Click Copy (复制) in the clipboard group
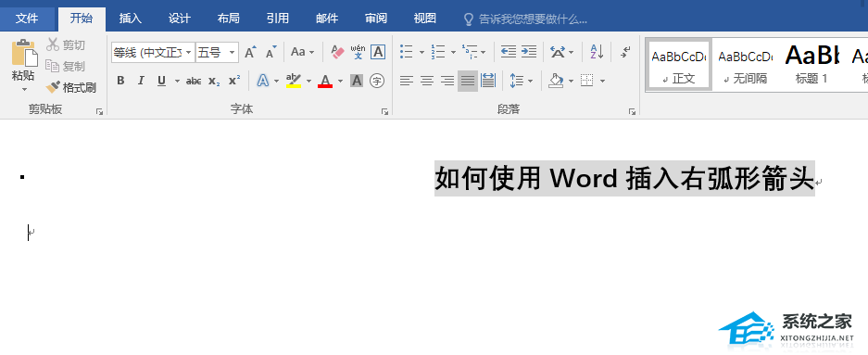Viewport: 868px width, 355px height. (66, 66)
